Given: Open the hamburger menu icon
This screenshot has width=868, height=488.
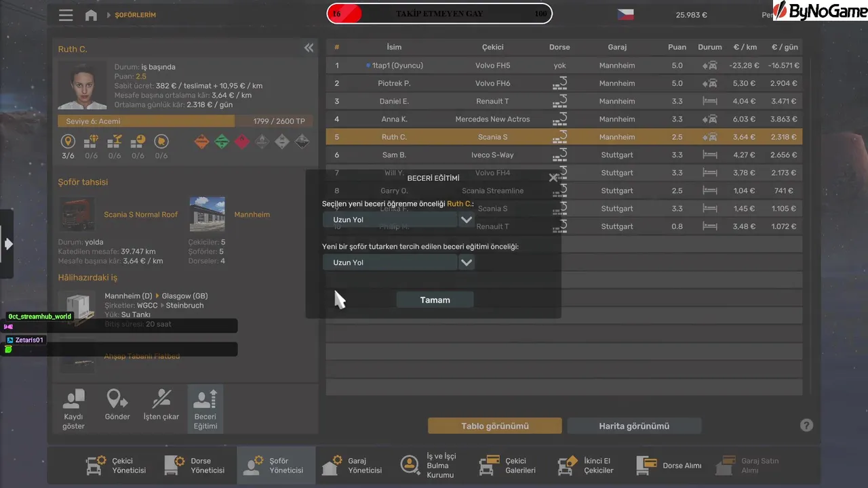Looking at the screenshot, I should 66,15.
